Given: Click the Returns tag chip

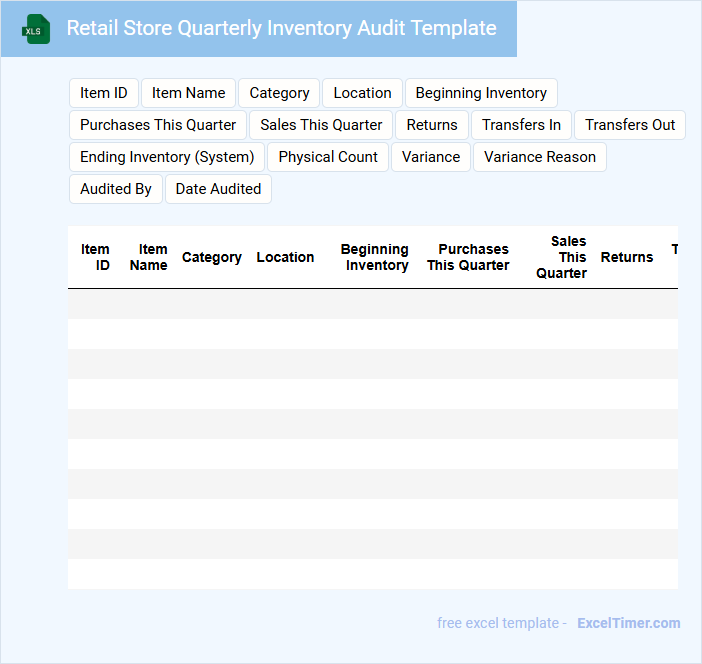Looking at the screenshot, I should (x=432, y=125).
